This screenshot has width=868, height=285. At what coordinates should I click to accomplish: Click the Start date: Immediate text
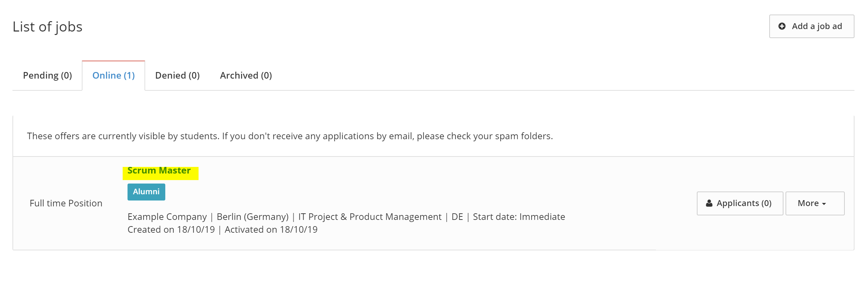click(x=519, y=217)
